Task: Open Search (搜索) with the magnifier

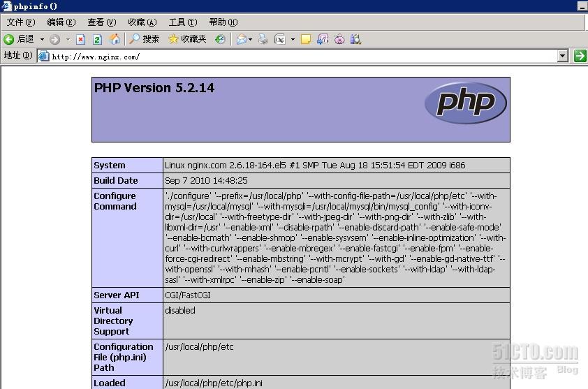Action: [x=145, y=39]
